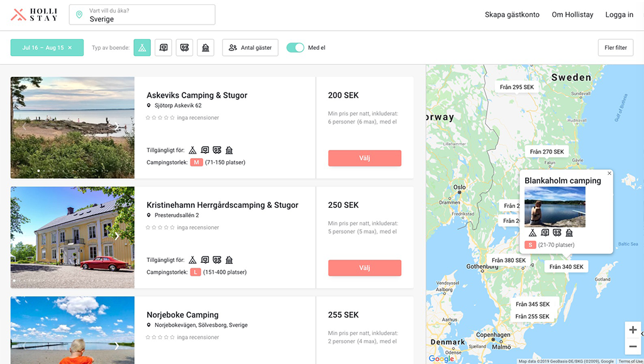The width and height of the screenshot is (644, 364).
Task: Click the tent icon in Askeviks 'Tillgängligt för'
Action: pyautogui.click(x=192, y=150)
